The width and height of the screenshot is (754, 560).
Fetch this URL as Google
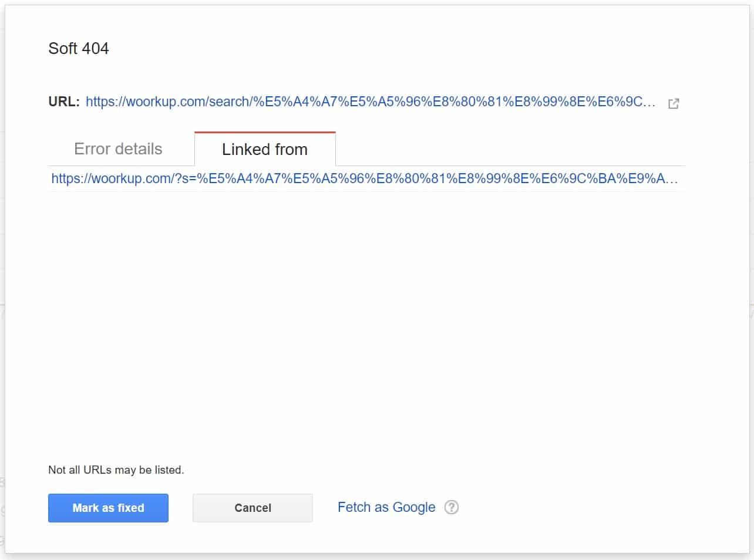pos(386,507)
